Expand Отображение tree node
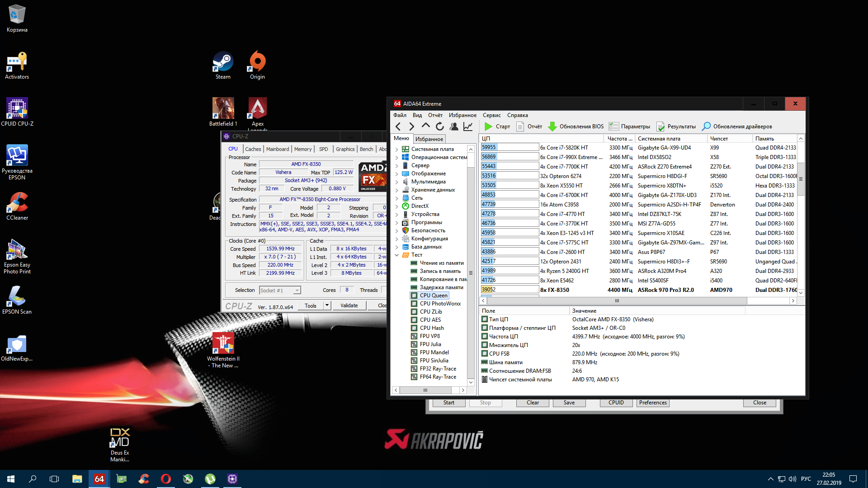Viewport: 868px width, 488px height. coord(397,174)
